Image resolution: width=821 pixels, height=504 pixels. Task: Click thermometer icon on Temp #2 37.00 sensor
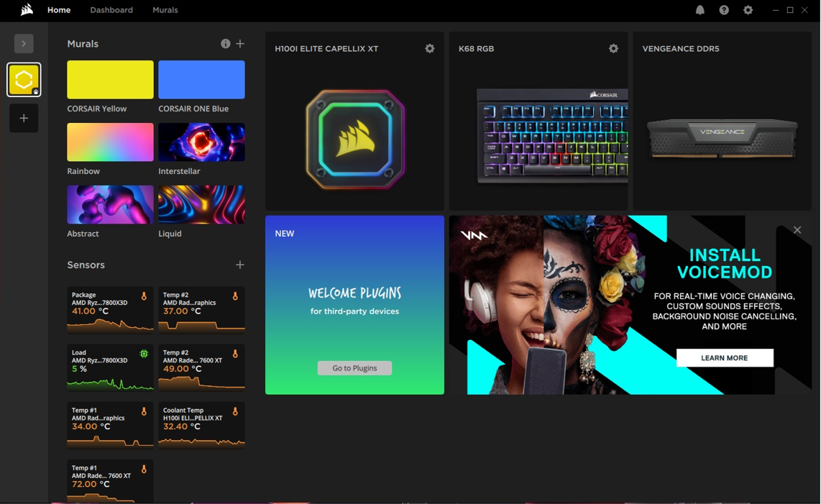(x=235, y=296)
